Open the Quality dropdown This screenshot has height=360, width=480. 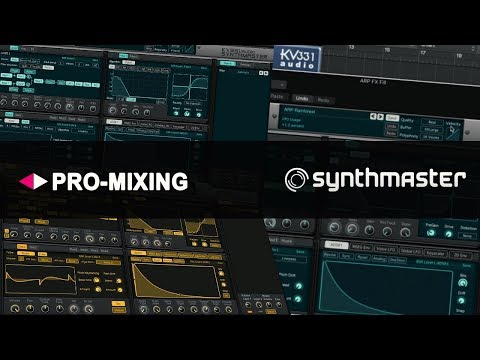432,122
